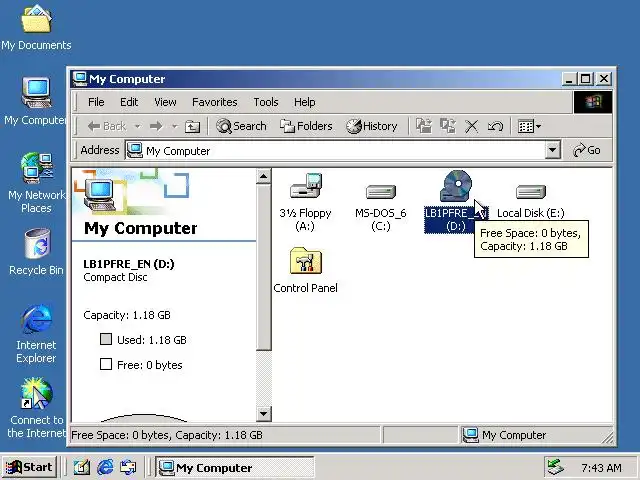
Task: Select the Recycle Bin desktop icon
Action: click(x=36, y=251)
